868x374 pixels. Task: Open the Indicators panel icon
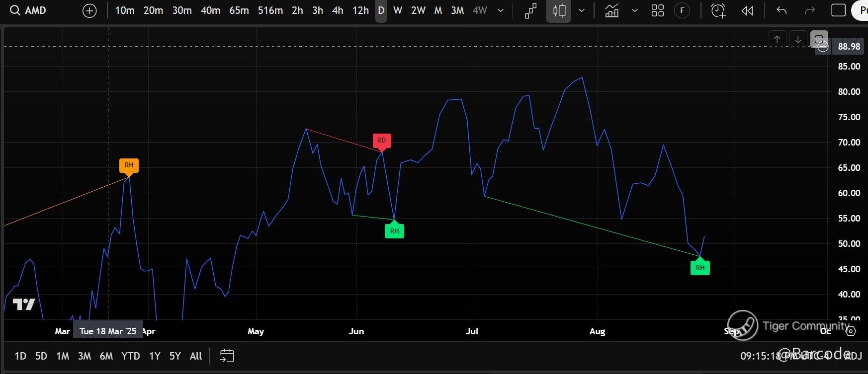point(612,10)
